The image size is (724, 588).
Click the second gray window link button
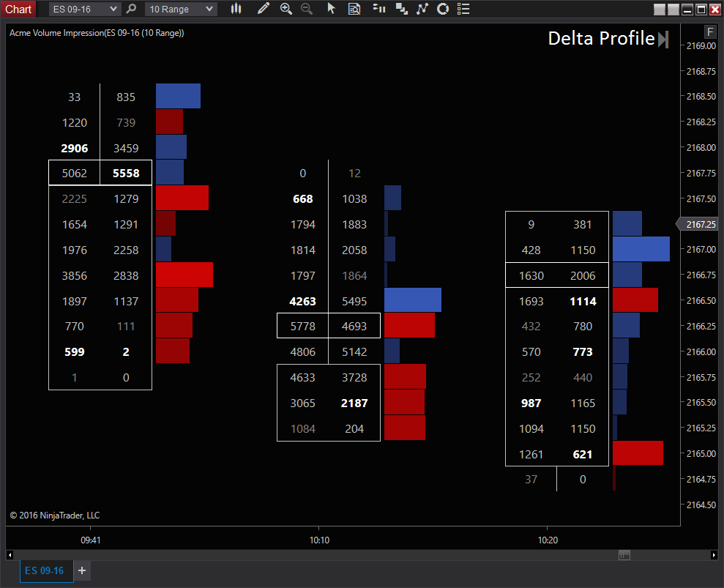click(x=673, y=10)
